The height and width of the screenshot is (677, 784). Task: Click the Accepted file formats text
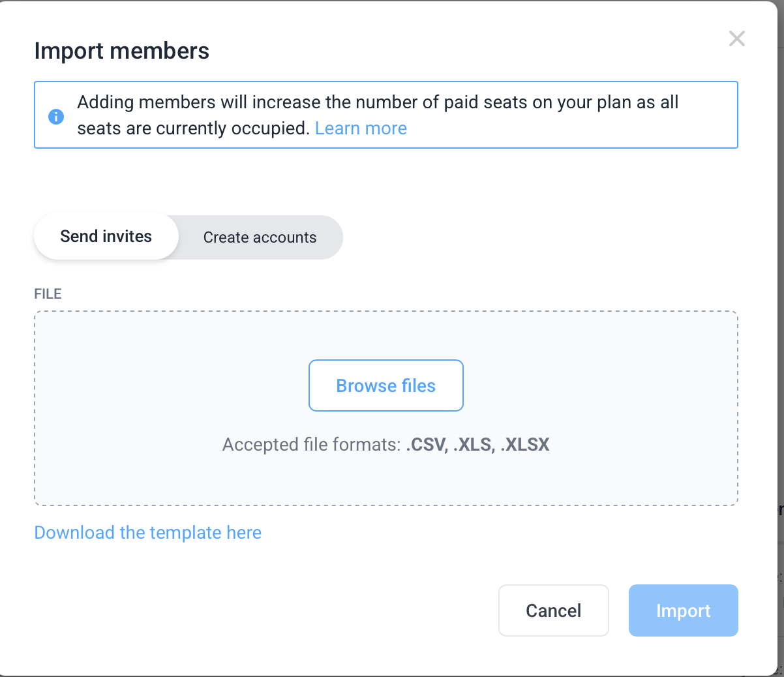click(311, 445)
